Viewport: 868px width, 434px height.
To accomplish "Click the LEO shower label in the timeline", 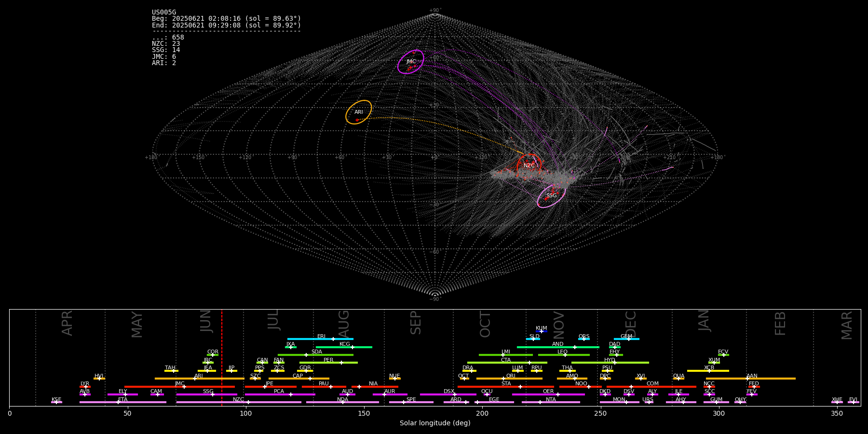I will [563, 352].
